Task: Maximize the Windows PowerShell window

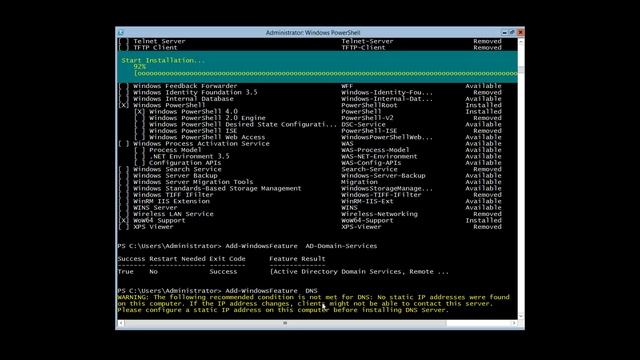Action: click(512, 32)
